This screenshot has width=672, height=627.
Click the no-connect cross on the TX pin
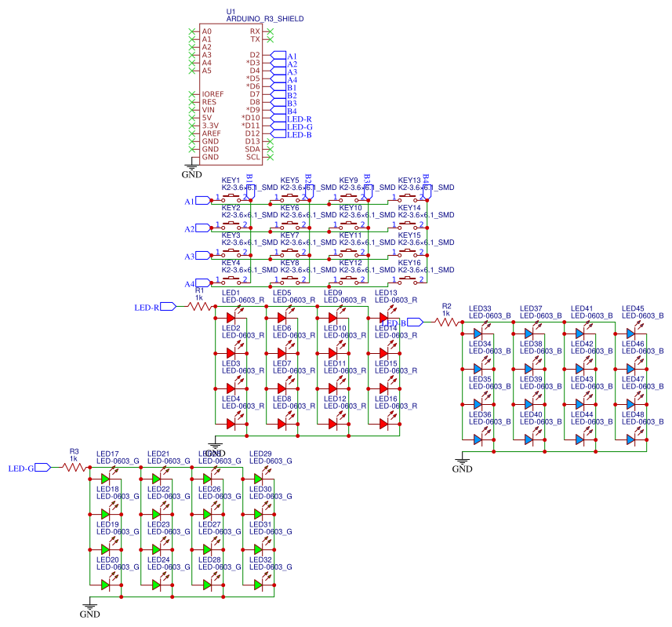tap(270, 39)
